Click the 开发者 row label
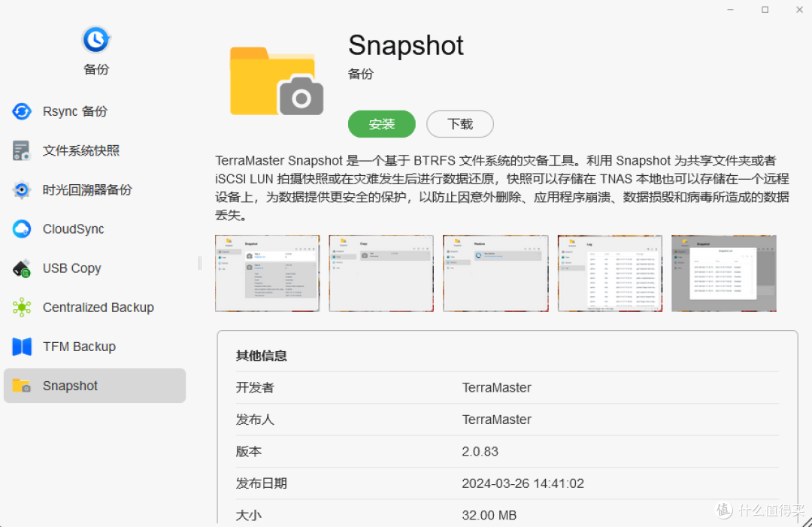This screenshot has height=527, width=812. [255, 387]
